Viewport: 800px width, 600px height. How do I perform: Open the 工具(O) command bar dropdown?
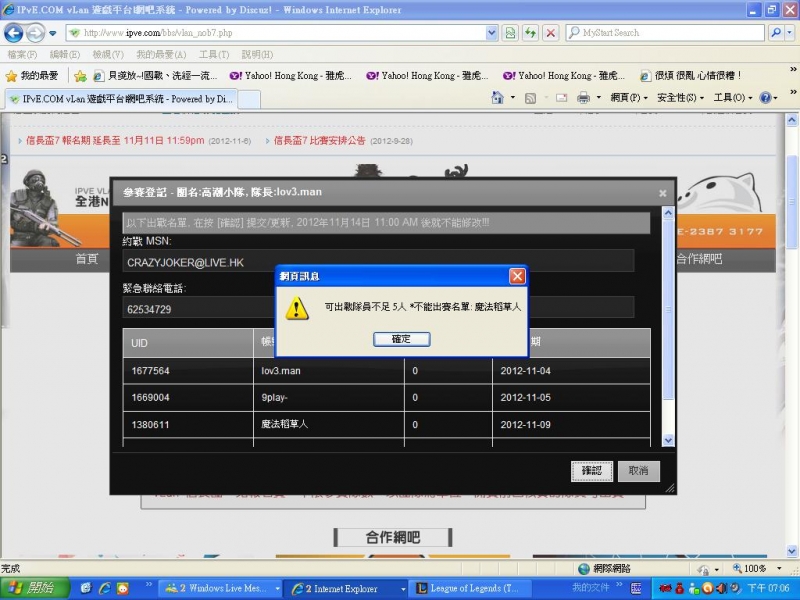[732, 97]
